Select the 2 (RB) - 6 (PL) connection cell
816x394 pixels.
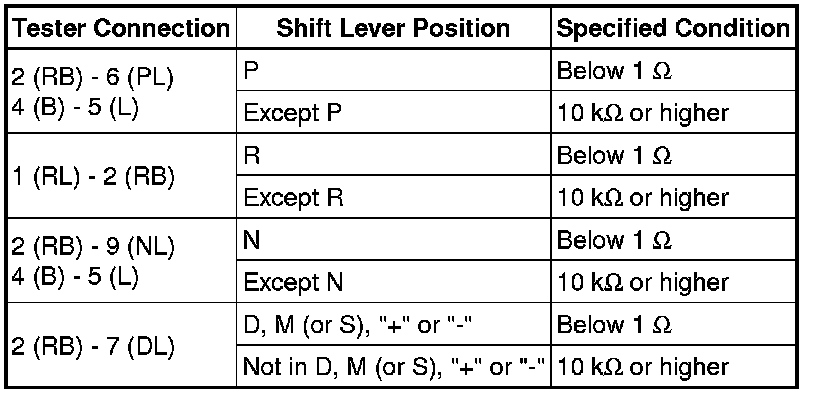[121, 91]
